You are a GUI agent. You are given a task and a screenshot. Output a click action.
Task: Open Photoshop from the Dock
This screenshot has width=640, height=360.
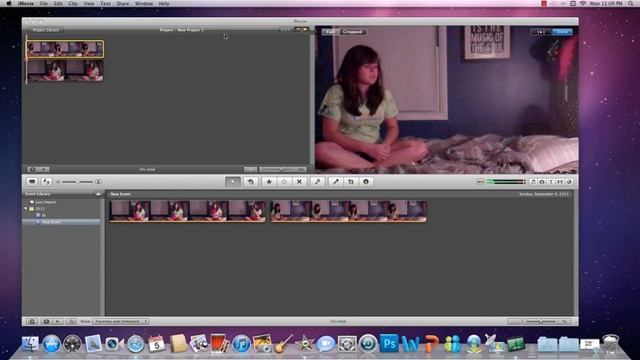389,343
